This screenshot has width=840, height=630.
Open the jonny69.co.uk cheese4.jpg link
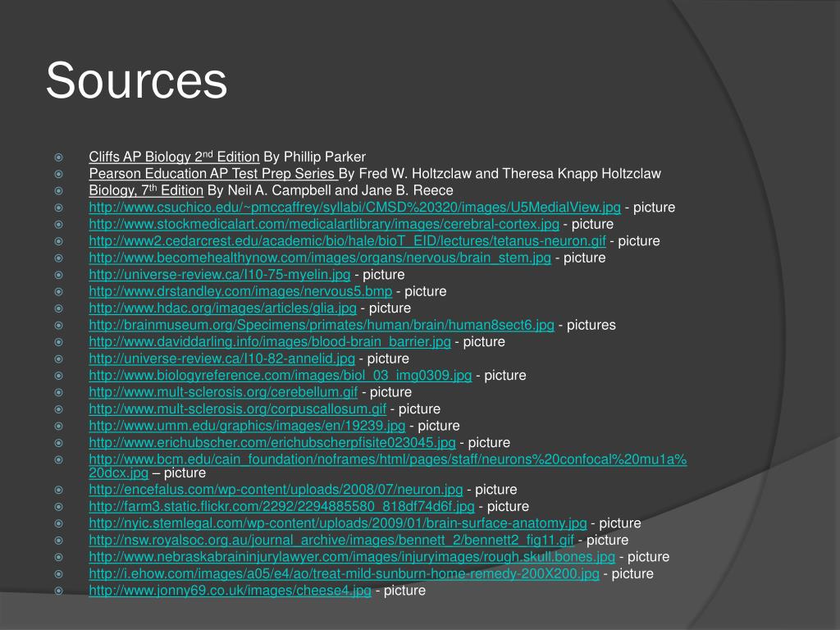(x=230, y=591)
